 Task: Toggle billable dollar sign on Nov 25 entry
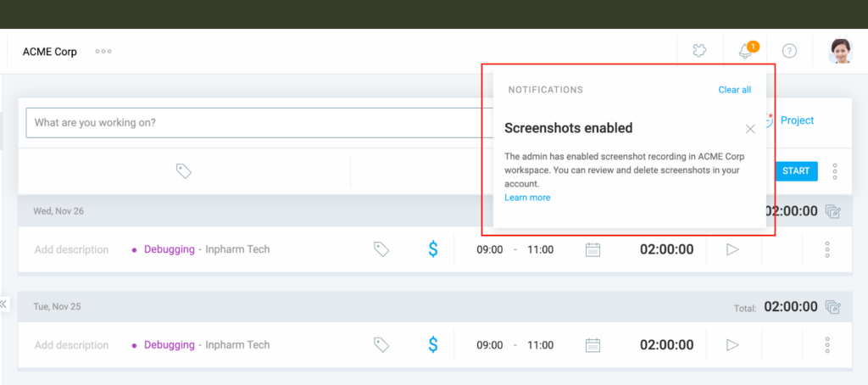click(x=433, y=345)
